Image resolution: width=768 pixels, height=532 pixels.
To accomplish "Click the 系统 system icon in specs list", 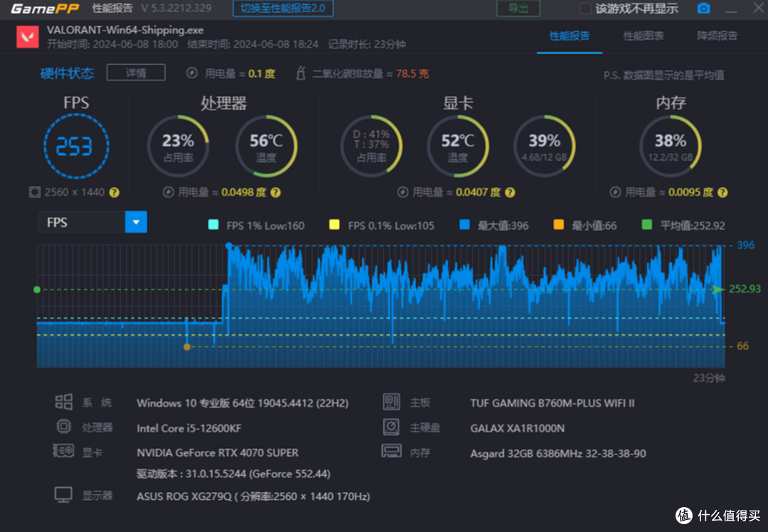I will [x=63, y=402].
